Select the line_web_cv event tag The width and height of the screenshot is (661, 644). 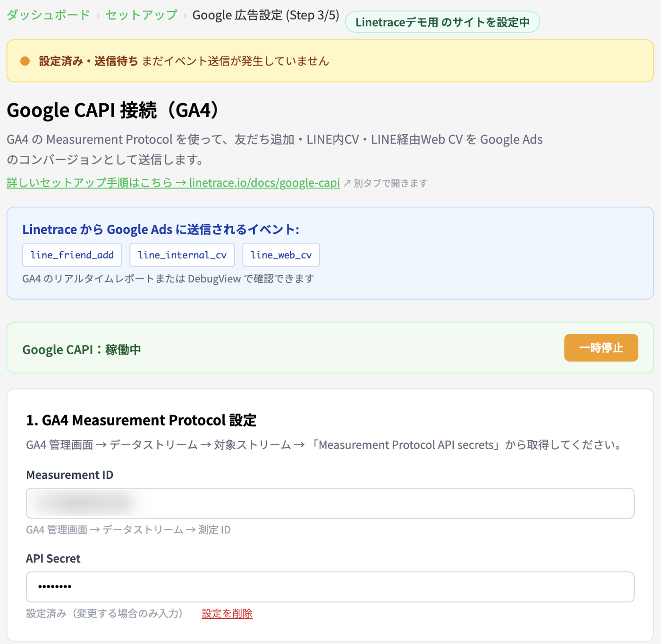[281, 255]
